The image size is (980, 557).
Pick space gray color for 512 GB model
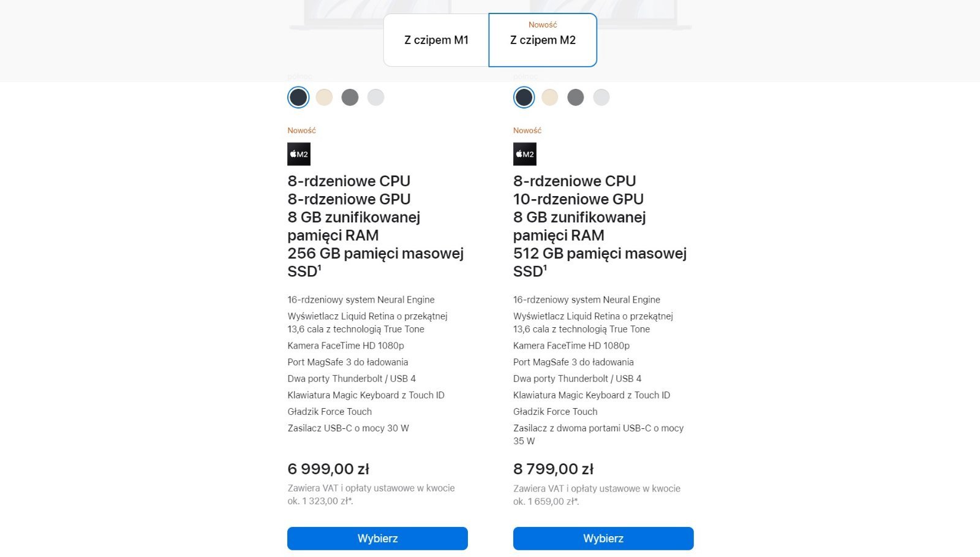pos(575,97)
